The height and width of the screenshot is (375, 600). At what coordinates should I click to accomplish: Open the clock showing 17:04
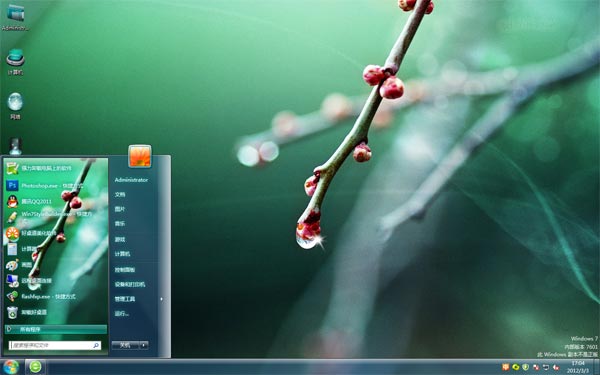(x=578, y=367)
